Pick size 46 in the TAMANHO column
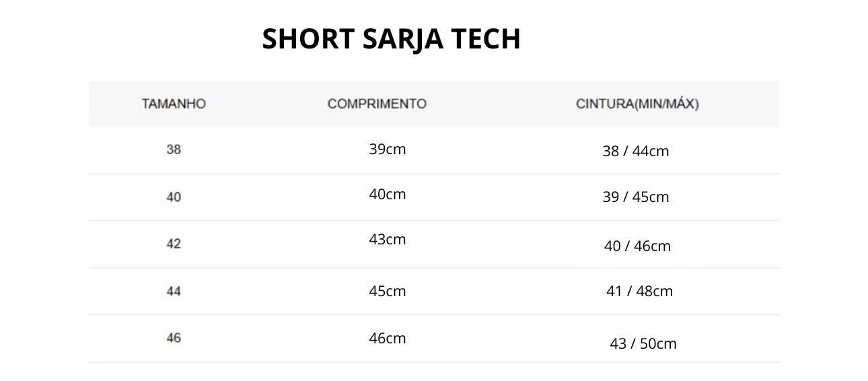868x381 pixels. [174, 338]
